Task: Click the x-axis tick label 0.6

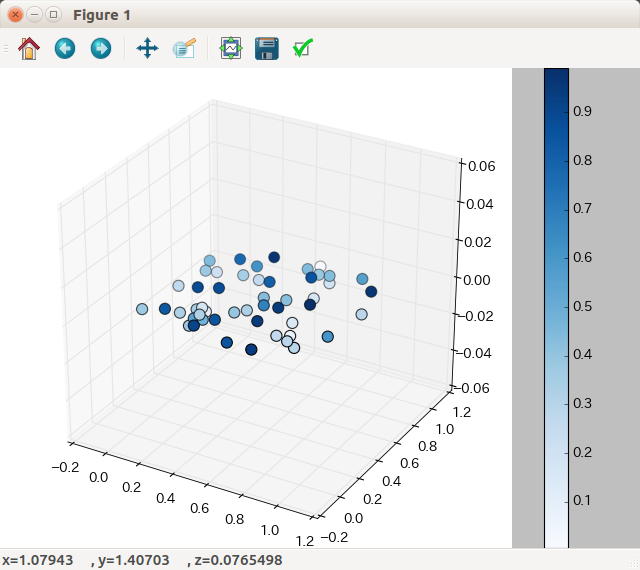Action: tap(200, 508)
